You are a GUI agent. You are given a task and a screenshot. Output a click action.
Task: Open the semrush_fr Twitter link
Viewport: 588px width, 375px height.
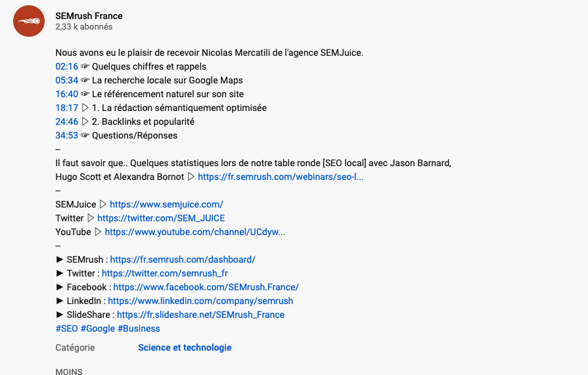[x=165, y=273]
